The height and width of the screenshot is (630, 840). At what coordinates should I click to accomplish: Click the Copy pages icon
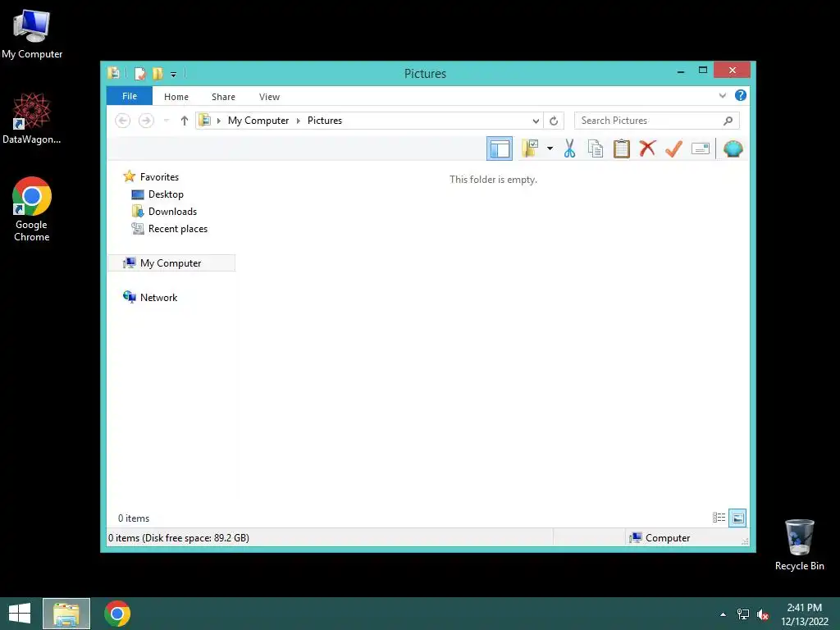(x=596, y=148)
